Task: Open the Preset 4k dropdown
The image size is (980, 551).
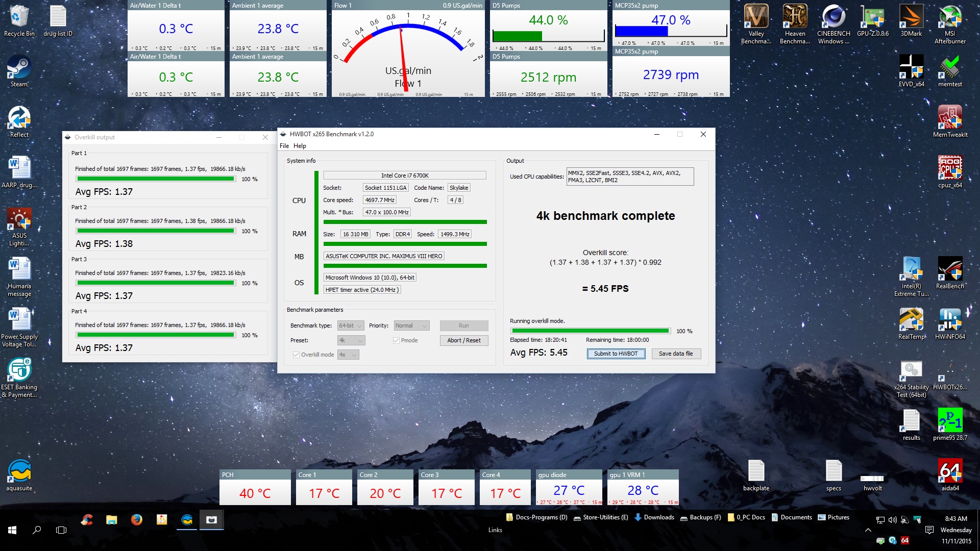Action: pyautogui.click(x=351, y=340)
